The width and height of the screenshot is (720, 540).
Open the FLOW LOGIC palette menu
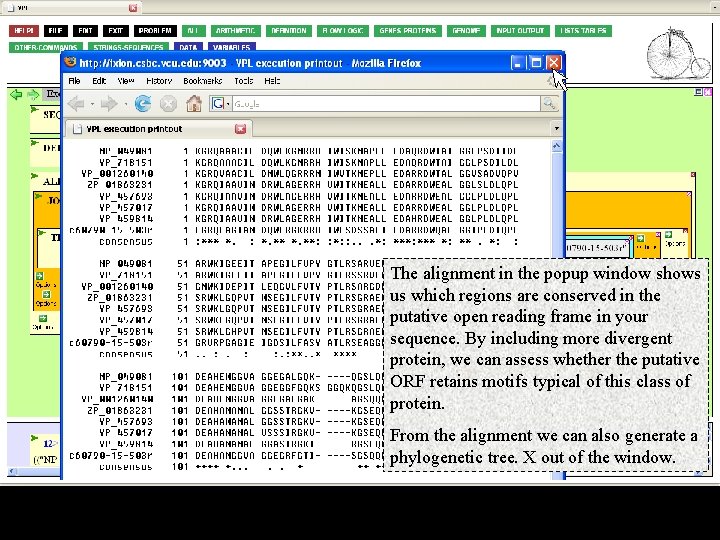343,31
